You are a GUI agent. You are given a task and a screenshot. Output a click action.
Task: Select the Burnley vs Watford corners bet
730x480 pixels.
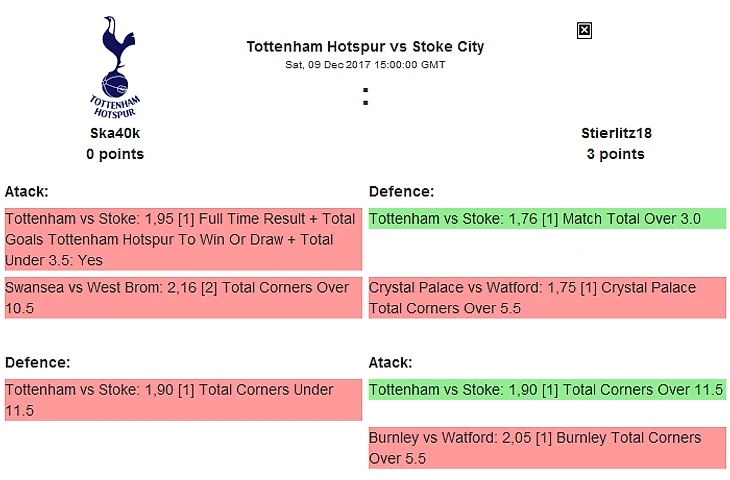[x=546, y=448]
